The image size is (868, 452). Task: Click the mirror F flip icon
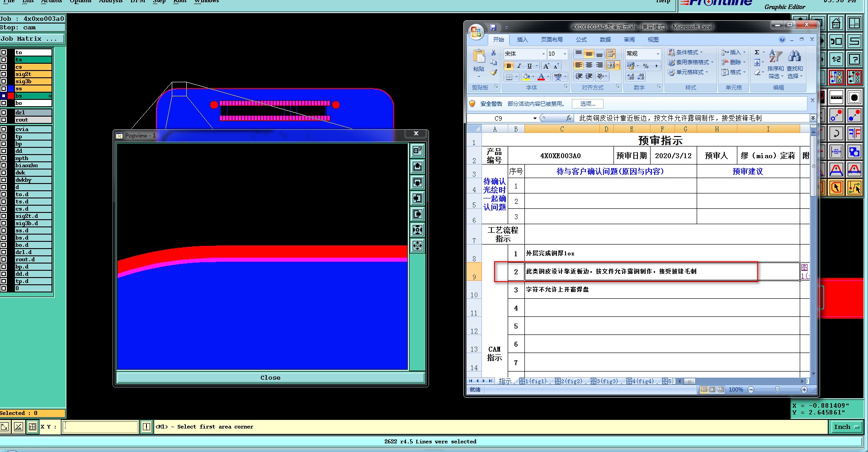[854, 133]
